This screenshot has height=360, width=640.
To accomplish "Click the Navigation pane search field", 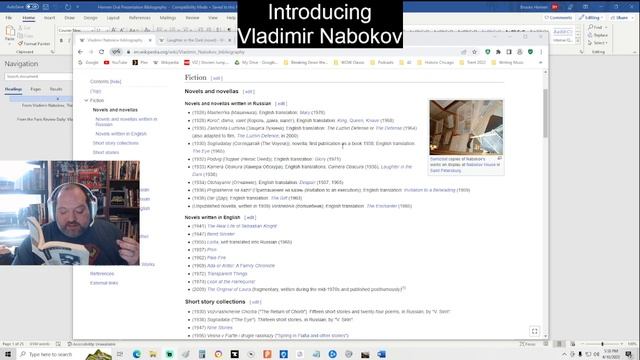I will [38, 76].
